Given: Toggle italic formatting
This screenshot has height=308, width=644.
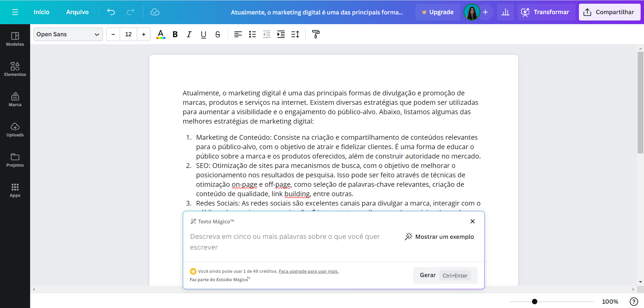Looking at the screenshot, I should (x=189, y=34).
